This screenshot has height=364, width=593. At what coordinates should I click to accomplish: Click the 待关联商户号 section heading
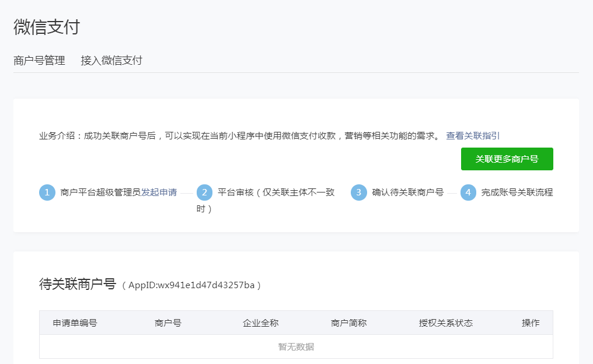click(x=78, y=284)
